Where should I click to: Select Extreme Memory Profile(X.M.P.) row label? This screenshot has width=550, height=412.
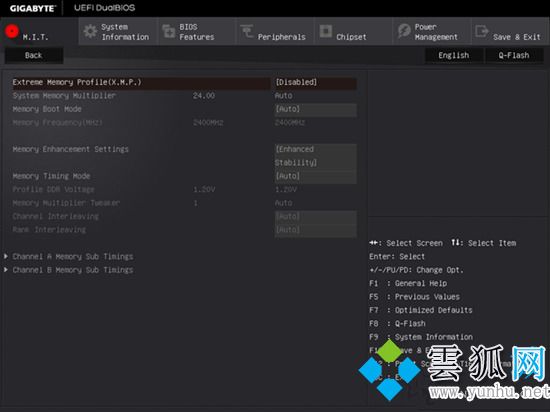(x=77, y=82)
